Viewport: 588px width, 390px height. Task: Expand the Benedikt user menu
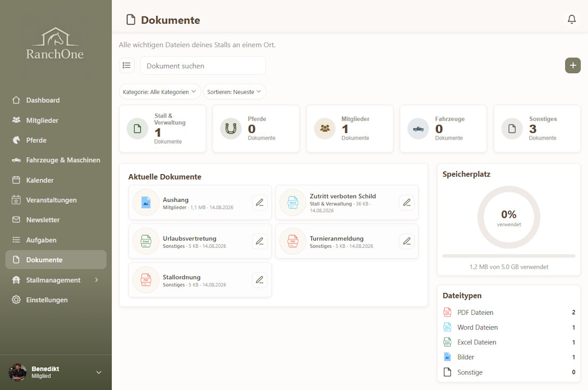pos(98,372)
